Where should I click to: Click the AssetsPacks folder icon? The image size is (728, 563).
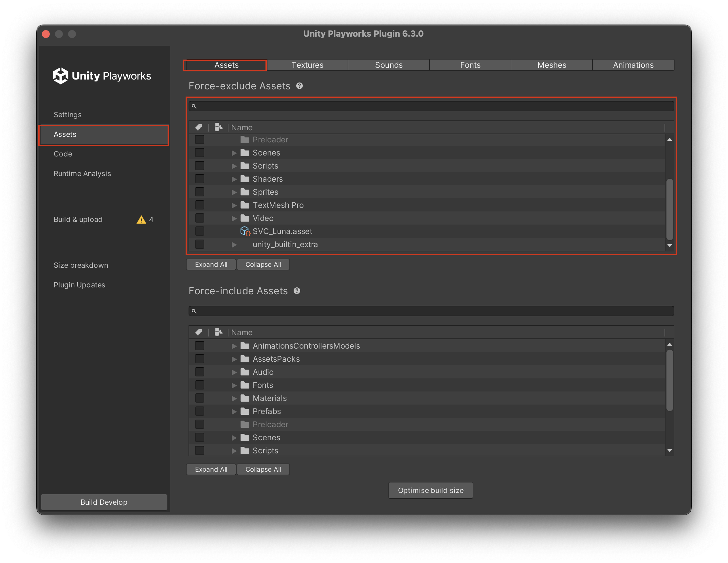tap(245, 359)
